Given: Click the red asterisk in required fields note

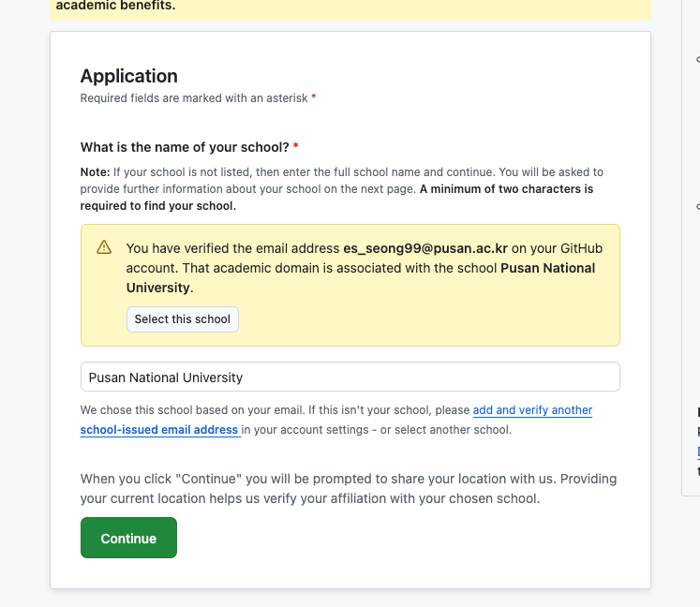Looking at the screenshot, I should (x=314, y=96).
